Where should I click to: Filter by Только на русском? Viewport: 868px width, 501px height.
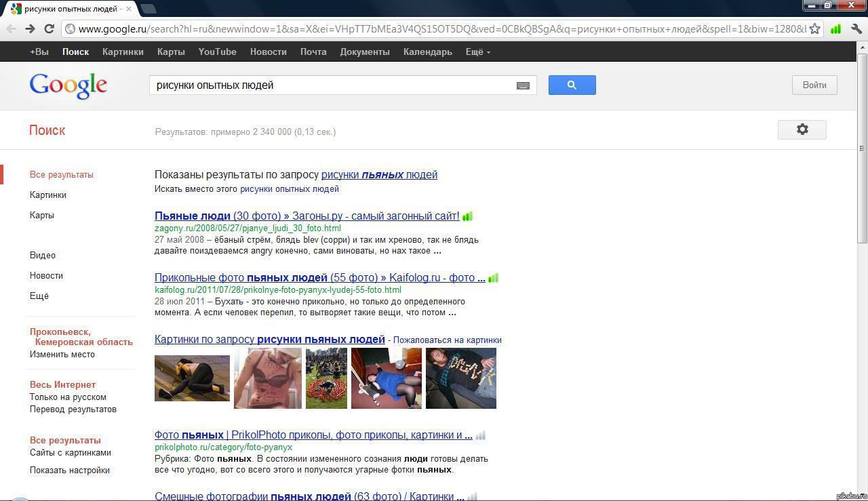point(68,397)
